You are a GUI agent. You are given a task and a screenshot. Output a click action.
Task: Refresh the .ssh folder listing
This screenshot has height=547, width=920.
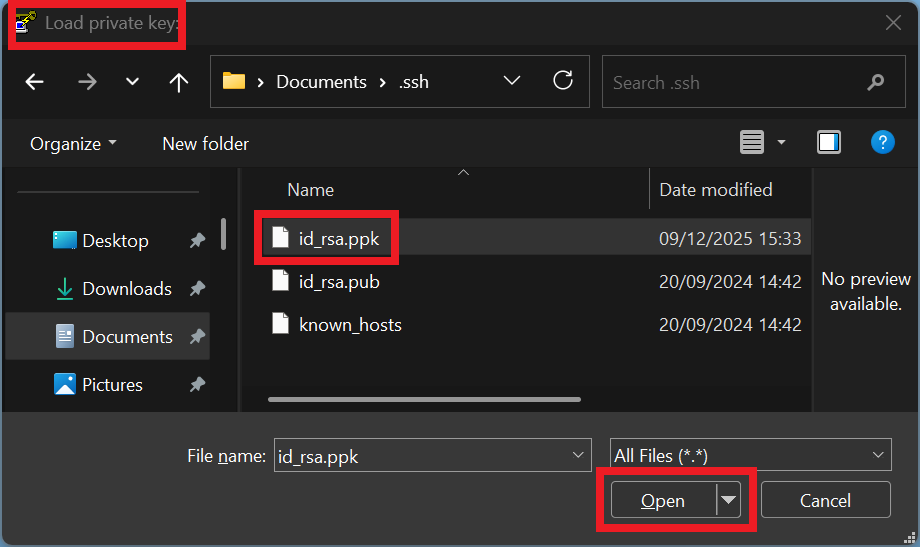(563, 81)
